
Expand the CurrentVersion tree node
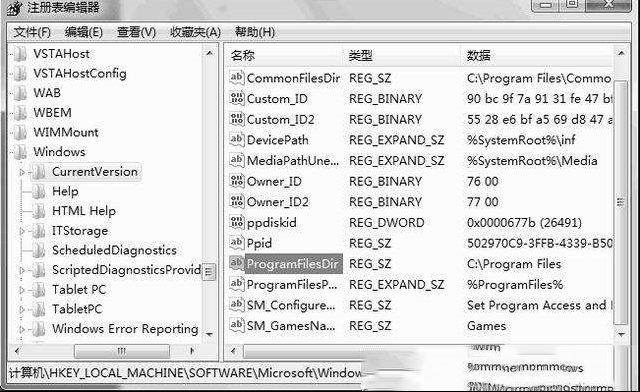(x=22, y=172)
